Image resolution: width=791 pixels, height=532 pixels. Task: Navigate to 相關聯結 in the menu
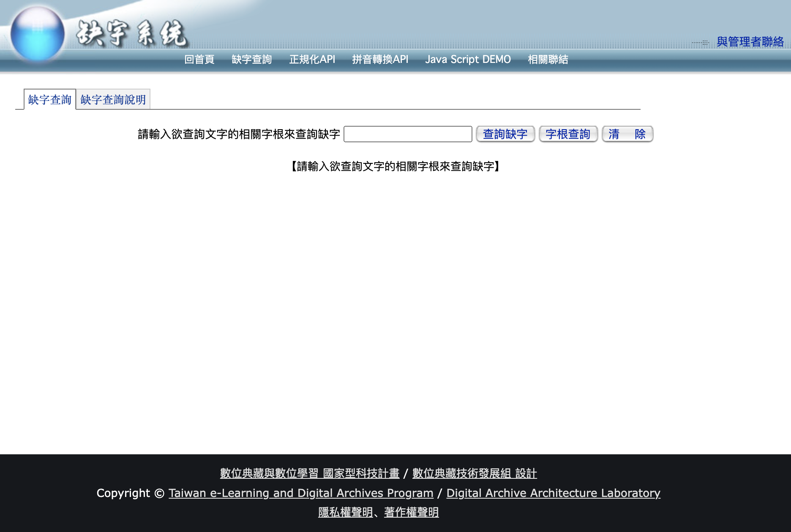(x=548, y=60)
